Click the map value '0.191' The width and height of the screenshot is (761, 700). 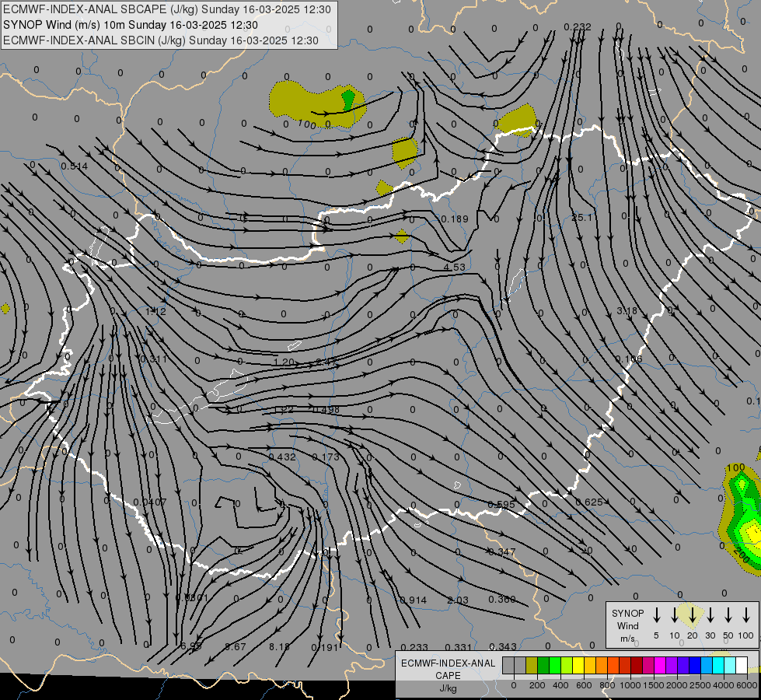[x=325, y=647]
